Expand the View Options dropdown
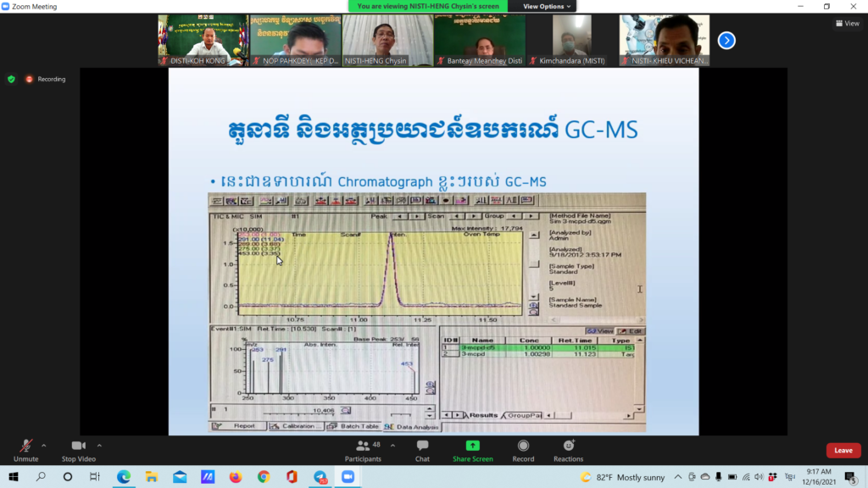Viewport: 868px width, 488px height. click(547, 6)
